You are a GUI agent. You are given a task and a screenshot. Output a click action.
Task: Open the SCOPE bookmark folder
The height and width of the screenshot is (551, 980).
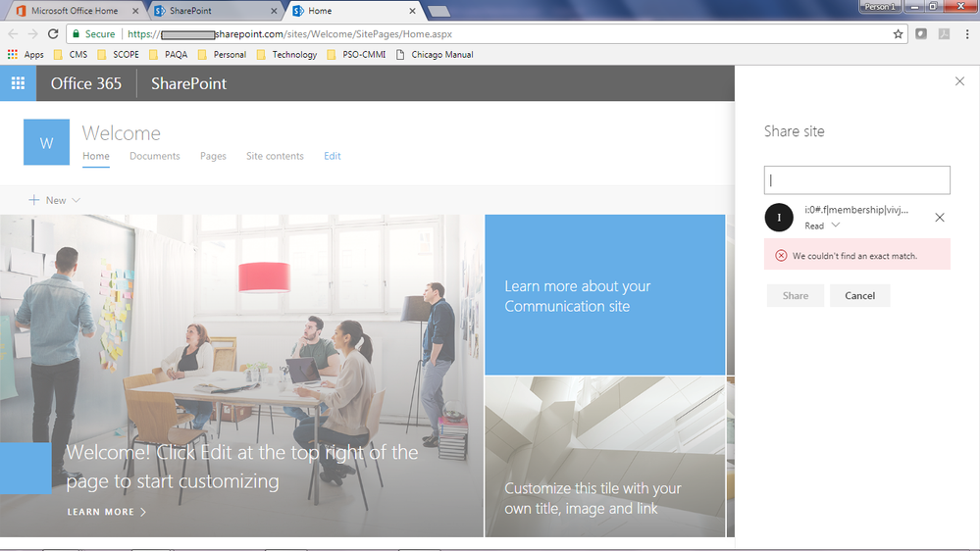[x=118, y=54]
